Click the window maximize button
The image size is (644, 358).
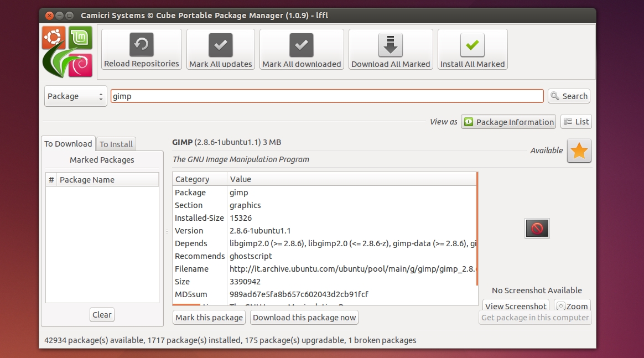coord(69,15)
